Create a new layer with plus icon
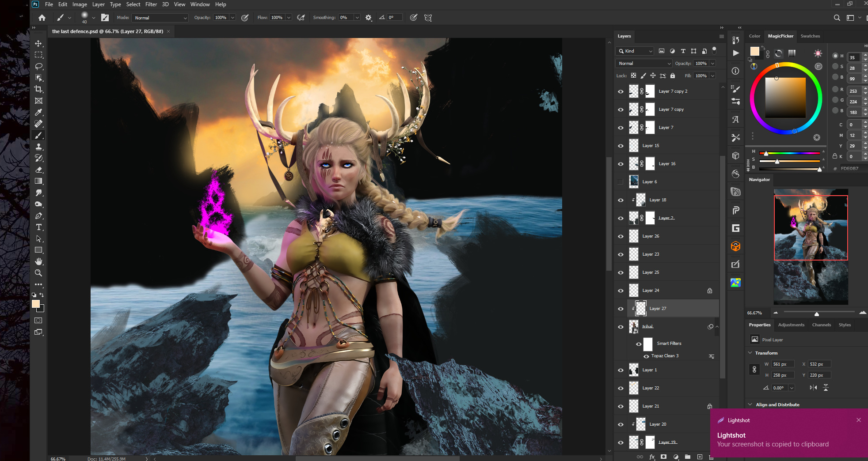The height and width of the screenshot is (461, 868). [700, 457]
